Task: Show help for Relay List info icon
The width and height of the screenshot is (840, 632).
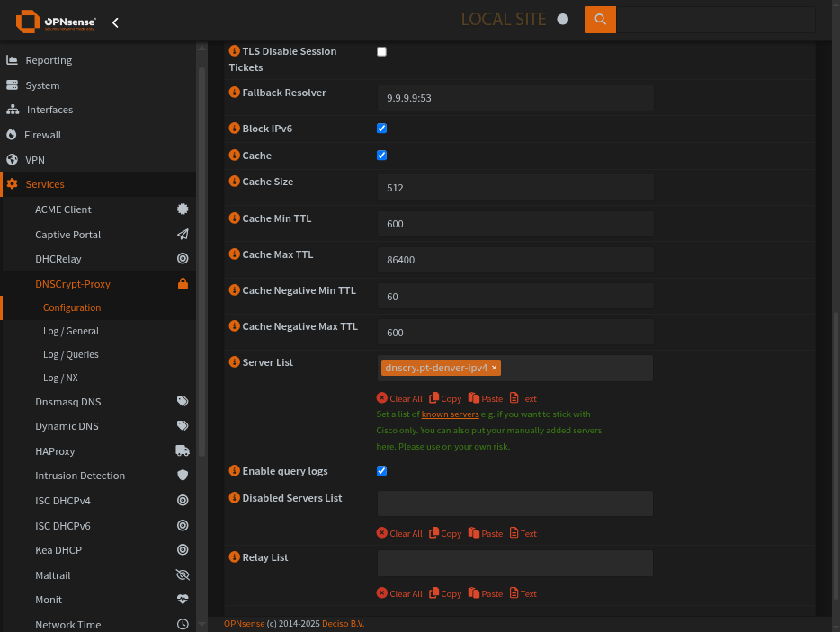Action: [x=234, y=557]
